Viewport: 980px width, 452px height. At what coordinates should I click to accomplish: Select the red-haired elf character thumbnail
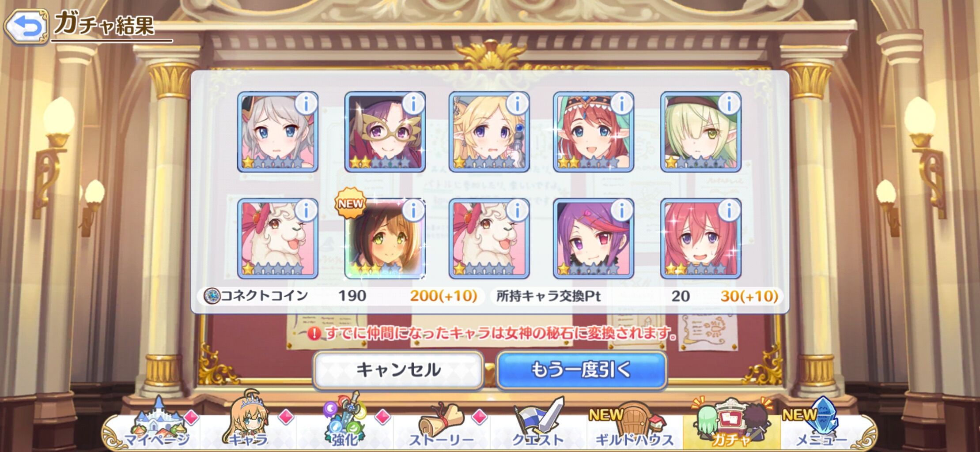click(593, 132)
